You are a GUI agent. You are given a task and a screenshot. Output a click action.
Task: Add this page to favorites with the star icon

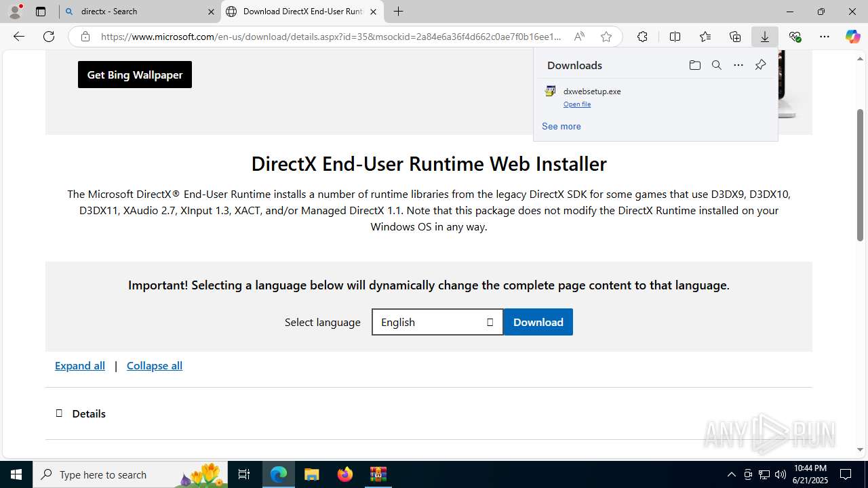coord(606,37)
